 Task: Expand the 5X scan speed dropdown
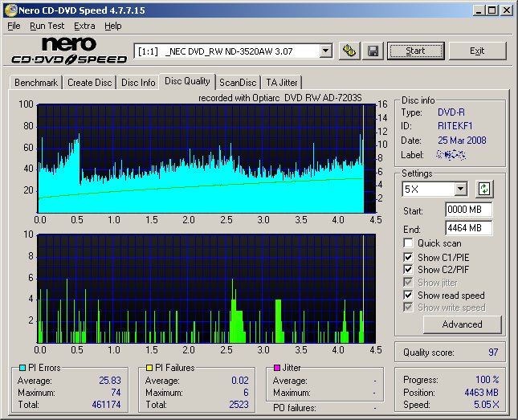(460, 189)
